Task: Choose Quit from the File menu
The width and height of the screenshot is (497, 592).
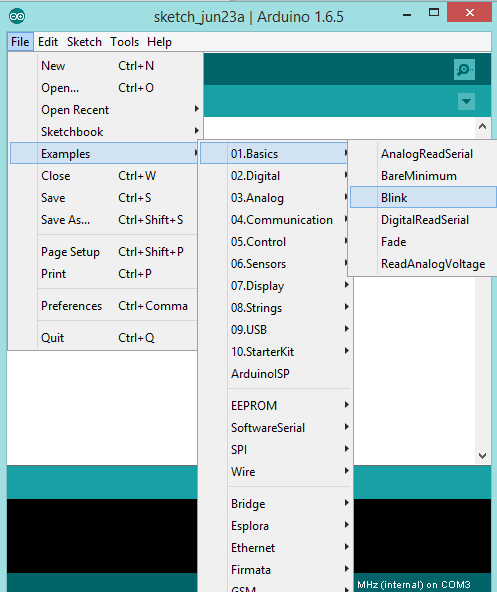Action: (103, 338)
